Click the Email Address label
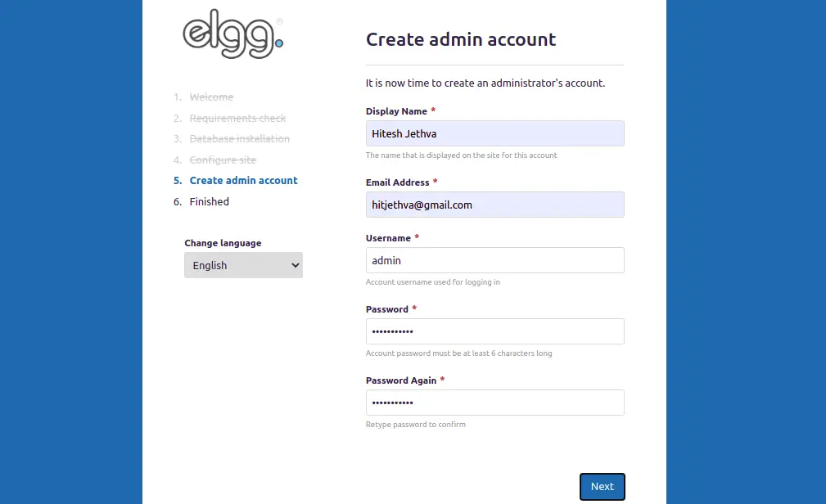 coord(397,182)
